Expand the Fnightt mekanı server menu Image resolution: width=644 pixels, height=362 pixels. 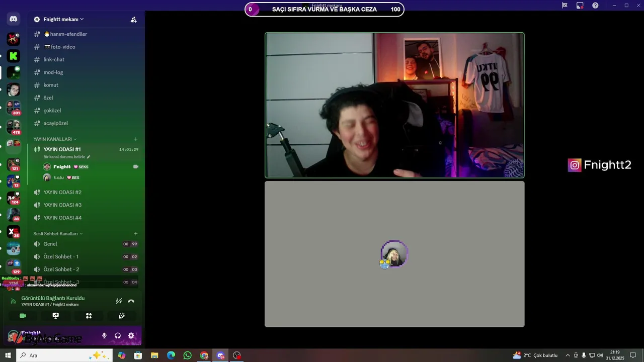click(x=63, y=19)
